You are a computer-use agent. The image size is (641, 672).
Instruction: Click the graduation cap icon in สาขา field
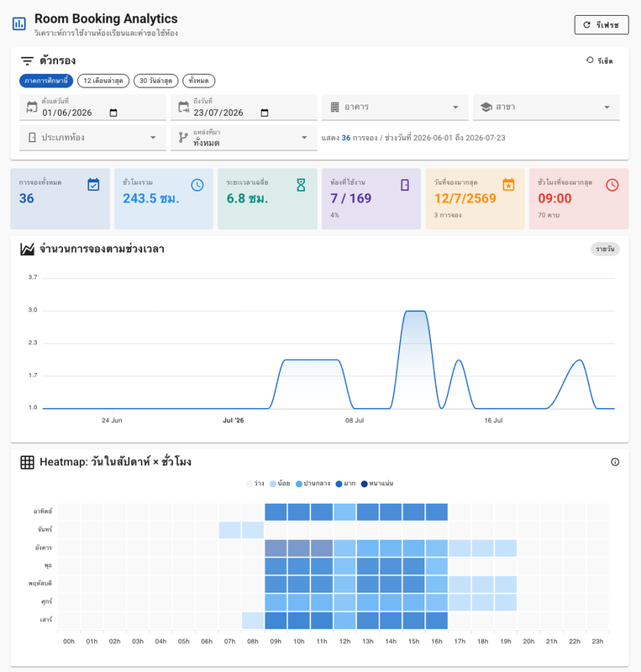[486, 108]
